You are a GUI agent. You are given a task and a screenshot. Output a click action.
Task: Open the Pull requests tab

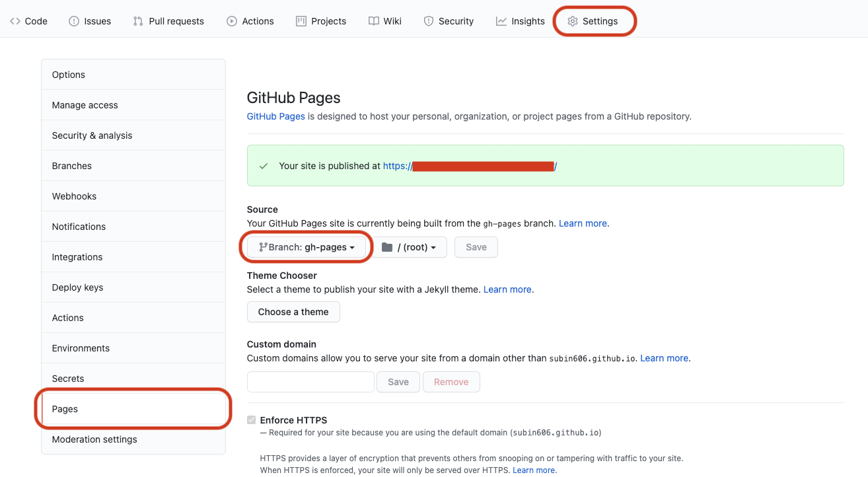(x=168, y=21)
